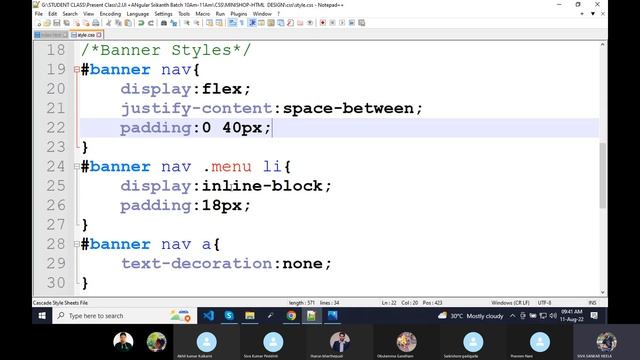Click the Redo toolbar icon
Viewport: 640px width, 360px height.
tap(151, 23)
